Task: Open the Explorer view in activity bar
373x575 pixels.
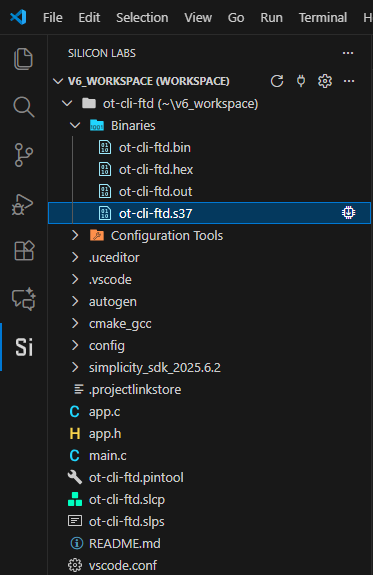Action: point(23,59)
